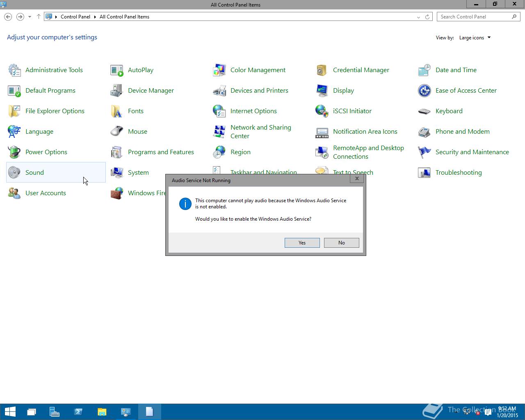Screen dimensions: 525x420
Task: Close the Audio Service Not Running dialog
Action: (x=357, y=178)
